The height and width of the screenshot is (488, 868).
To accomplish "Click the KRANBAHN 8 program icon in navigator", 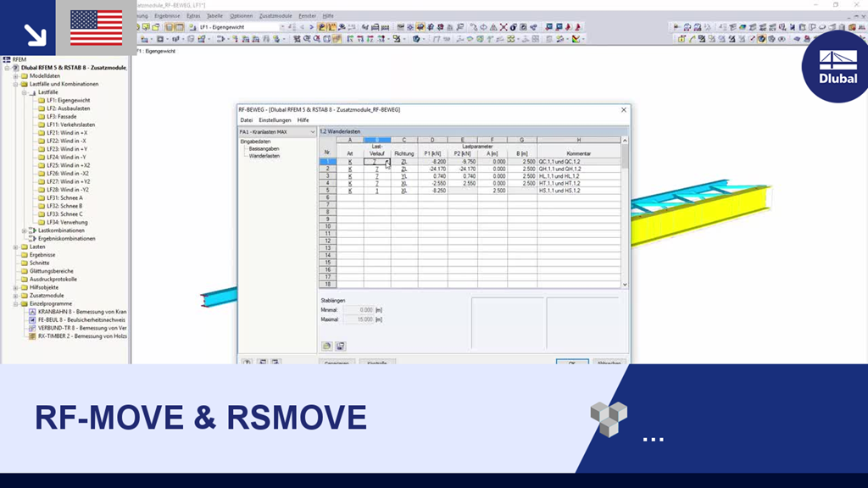I will pos(32,312).
